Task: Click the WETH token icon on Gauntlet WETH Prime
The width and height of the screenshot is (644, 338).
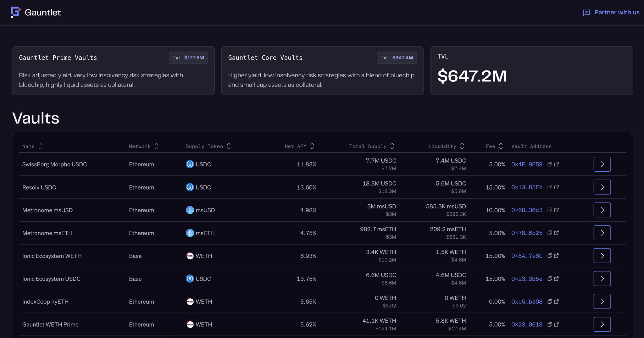Action: pos(190,324)
